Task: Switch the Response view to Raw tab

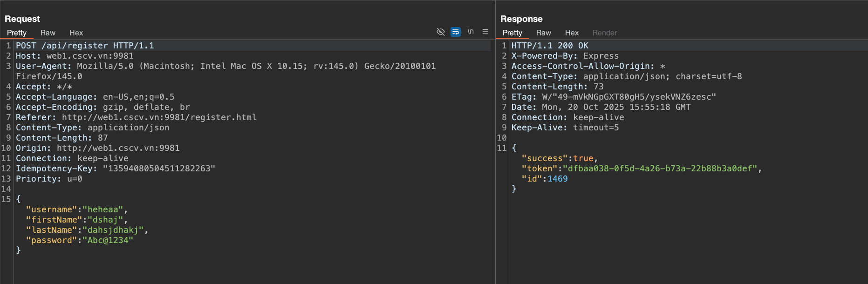Action: tap(543, 33)
